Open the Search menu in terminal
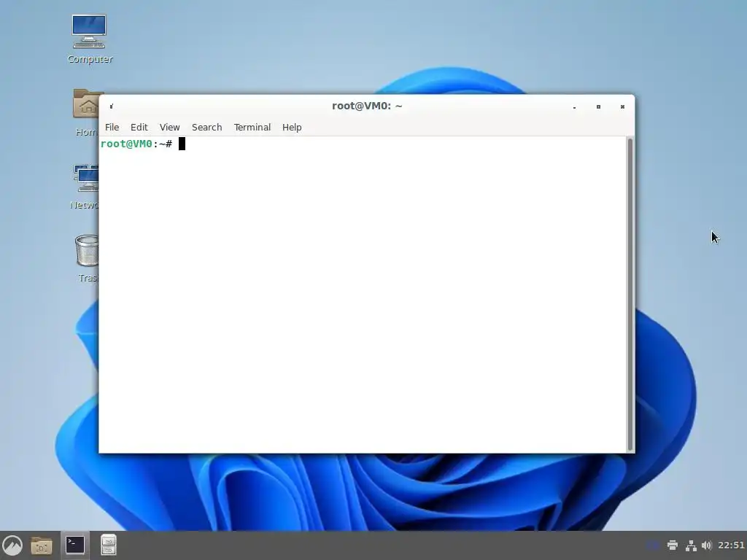 click(206, 127)
